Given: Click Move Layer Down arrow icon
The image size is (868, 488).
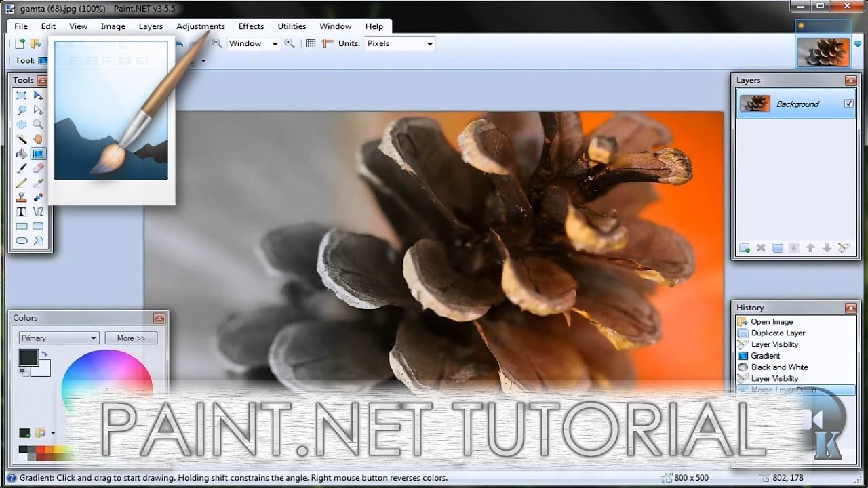Looking at the screenshot, I should point(827,248).
